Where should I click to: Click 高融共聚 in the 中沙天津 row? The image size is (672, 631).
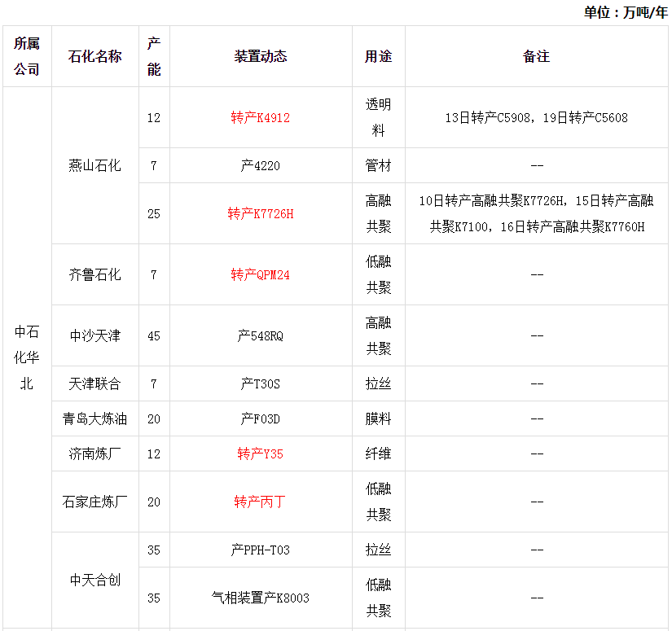(x=379, y=335)
